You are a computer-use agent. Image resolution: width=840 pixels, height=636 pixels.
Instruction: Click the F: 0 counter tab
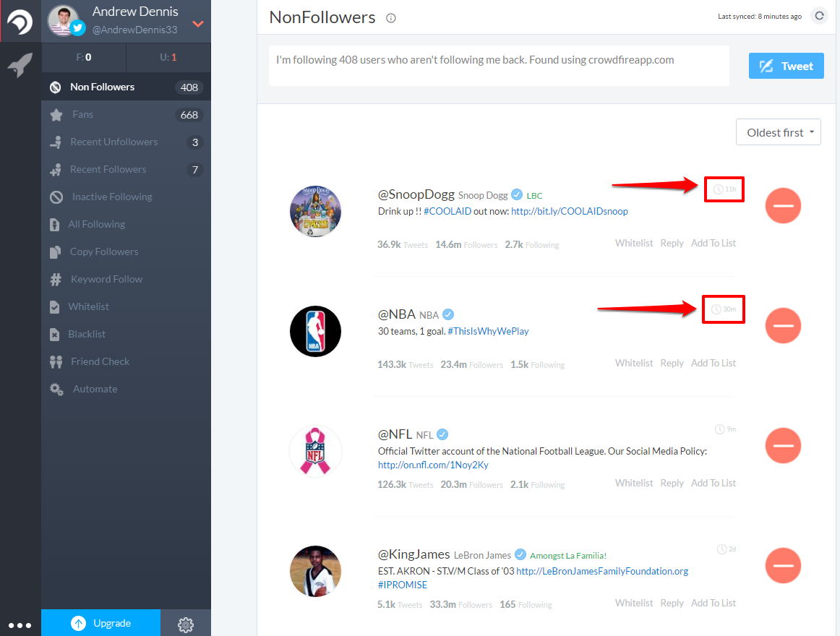[84, 57]
